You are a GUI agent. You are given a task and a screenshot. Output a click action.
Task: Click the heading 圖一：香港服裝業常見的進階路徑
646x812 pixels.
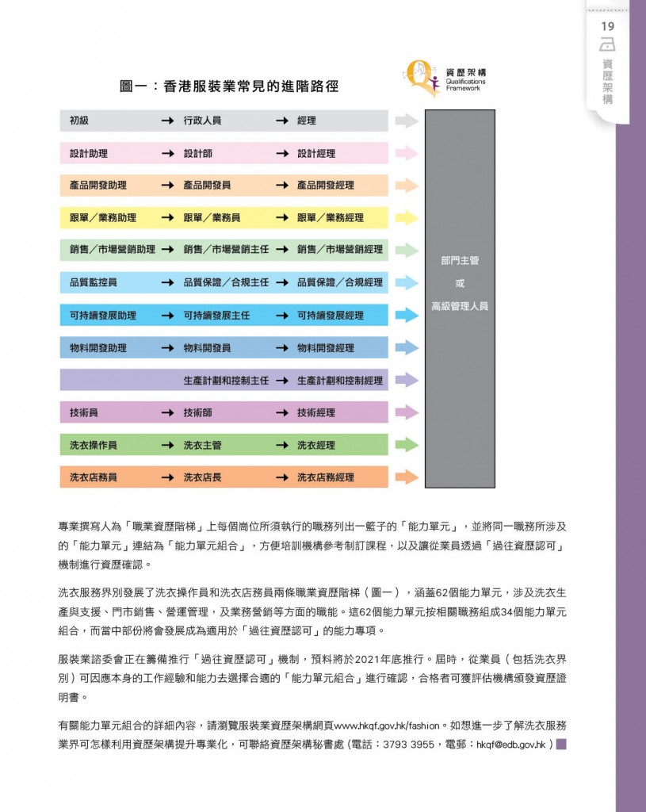point(229,86)
